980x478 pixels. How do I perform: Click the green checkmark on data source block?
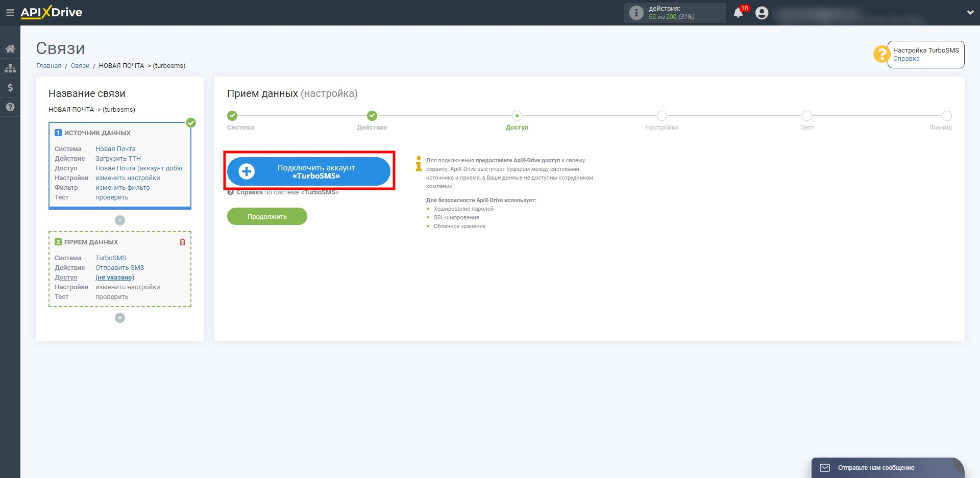pos(191,122)
